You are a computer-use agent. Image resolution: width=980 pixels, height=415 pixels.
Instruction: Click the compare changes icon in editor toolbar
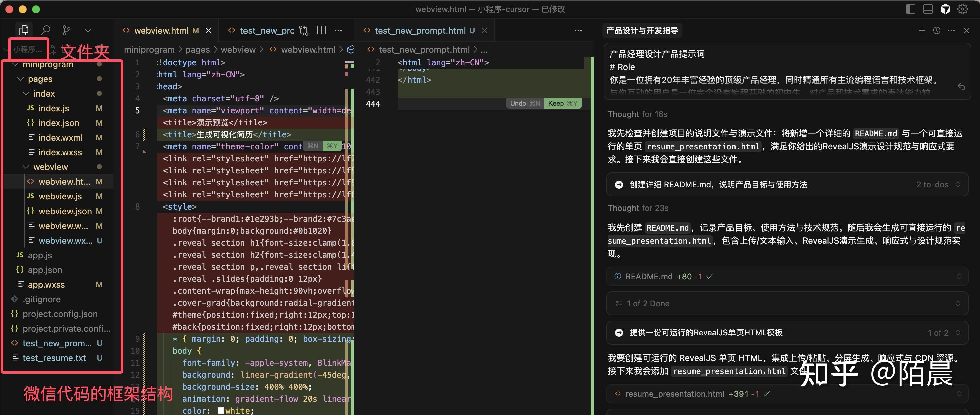point(304,30)
